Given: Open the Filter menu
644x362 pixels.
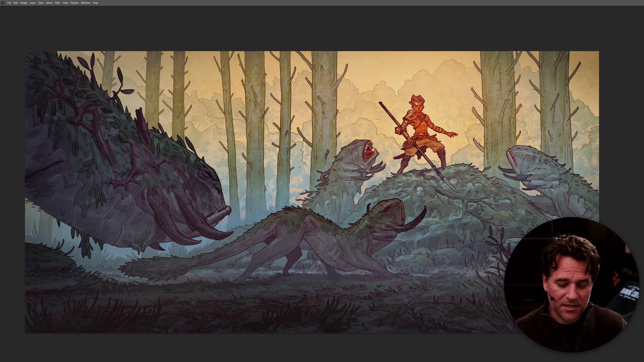Looking at the screenshot, I should pos(58,3).
